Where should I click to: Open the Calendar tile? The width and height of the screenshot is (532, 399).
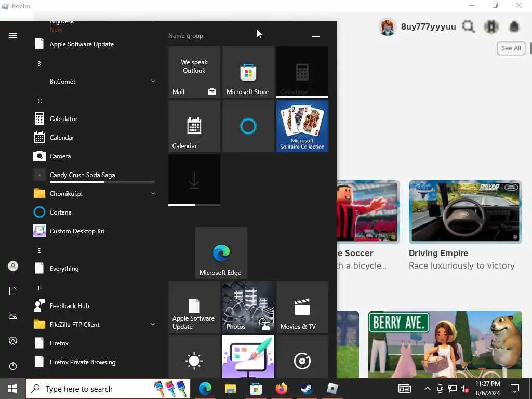click(194, 126)
